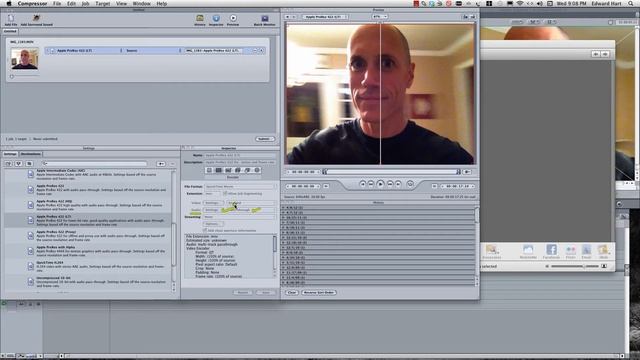
Task: Click the set In point button
Action: (326, 186)
